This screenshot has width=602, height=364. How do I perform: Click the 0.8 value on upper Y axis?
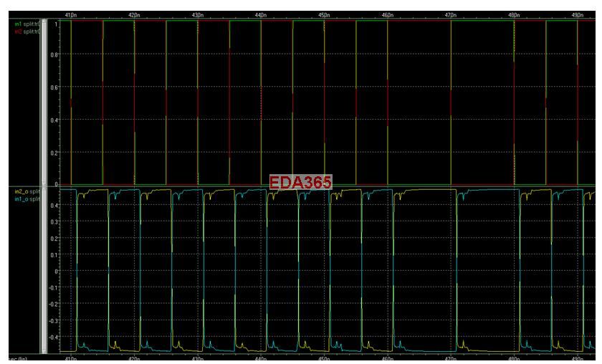coord(54,55)
